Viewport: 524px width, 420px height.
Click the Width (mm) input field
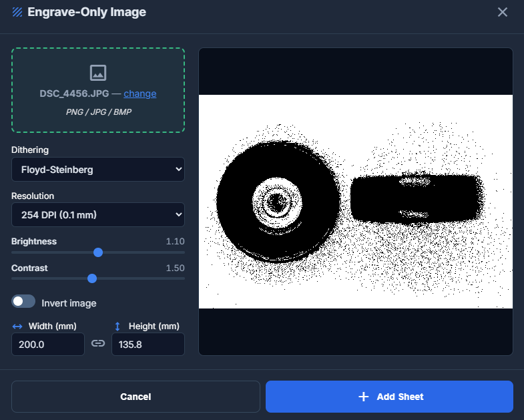pyautogui.click(x=48, y=345)
